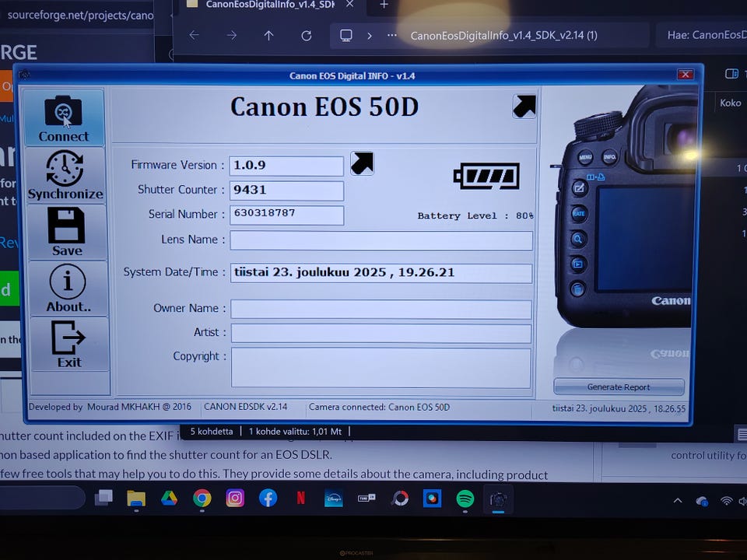This screenshot has height=560, width=747.
Task: Open Instagram from taskbar
Action: 235,499
